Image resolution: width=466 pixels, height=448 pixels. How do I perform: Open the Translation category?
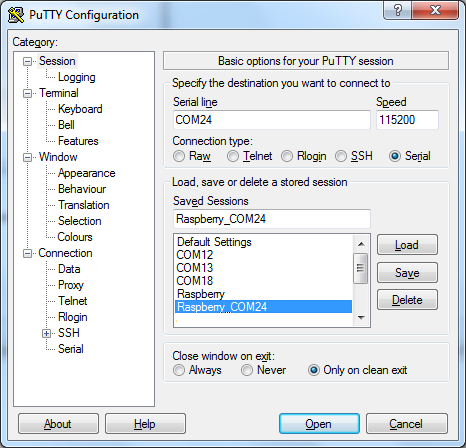[84, 205]
